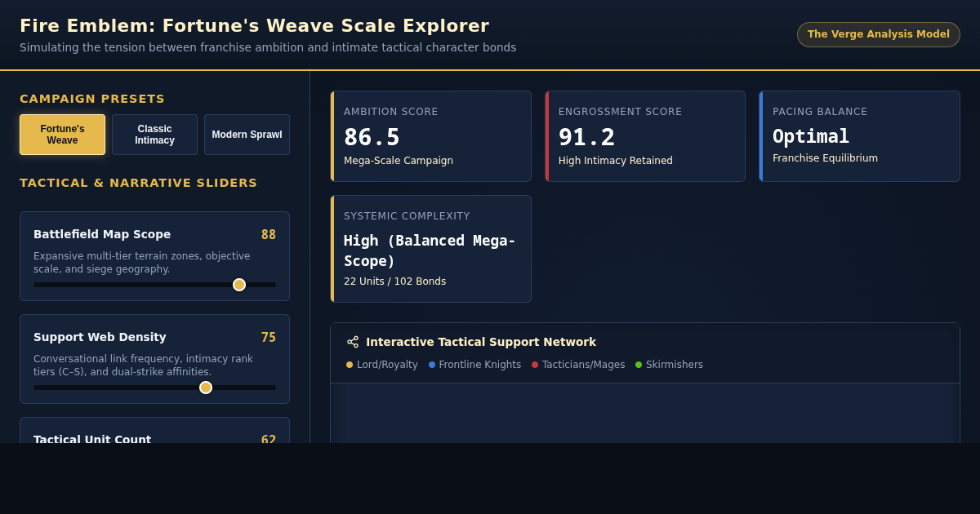Click the Fire Emblem Scale Explorer title
This screenshot has width=980, height=514.
pos(254,26)
